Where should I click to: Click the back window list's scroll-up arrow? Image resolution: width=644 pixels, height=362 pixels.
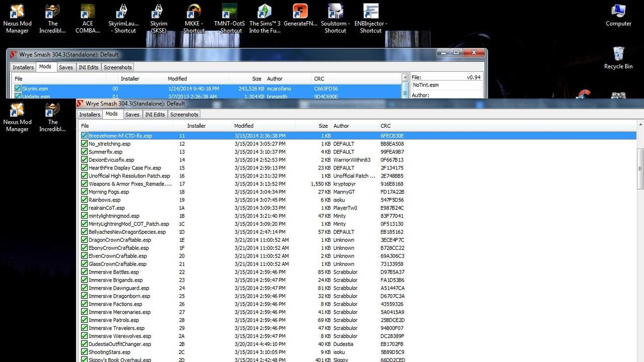[405, 77]
